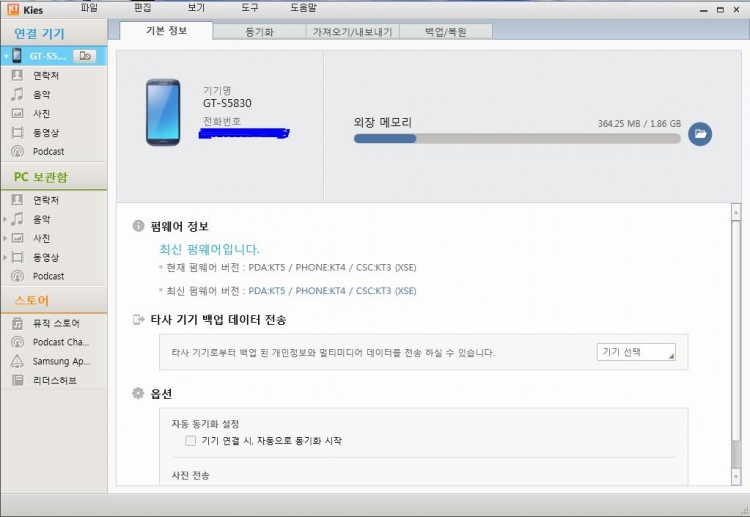Select the connected GT-S5 phone icon
The height and width of the screenshot is (517, 750).
click(17, 55)
